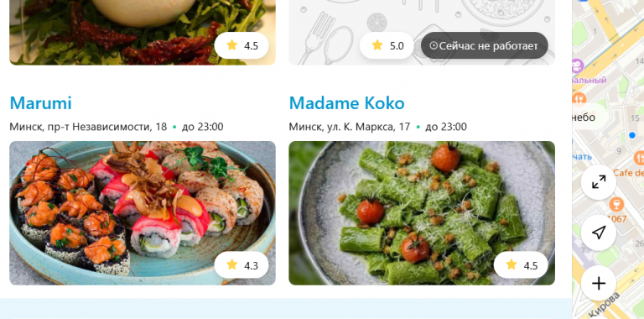Image resolution: width=644 pixels, height=319 pixels.
Task: Click the Marumi sushi platter photo
Action: point(143,213)
